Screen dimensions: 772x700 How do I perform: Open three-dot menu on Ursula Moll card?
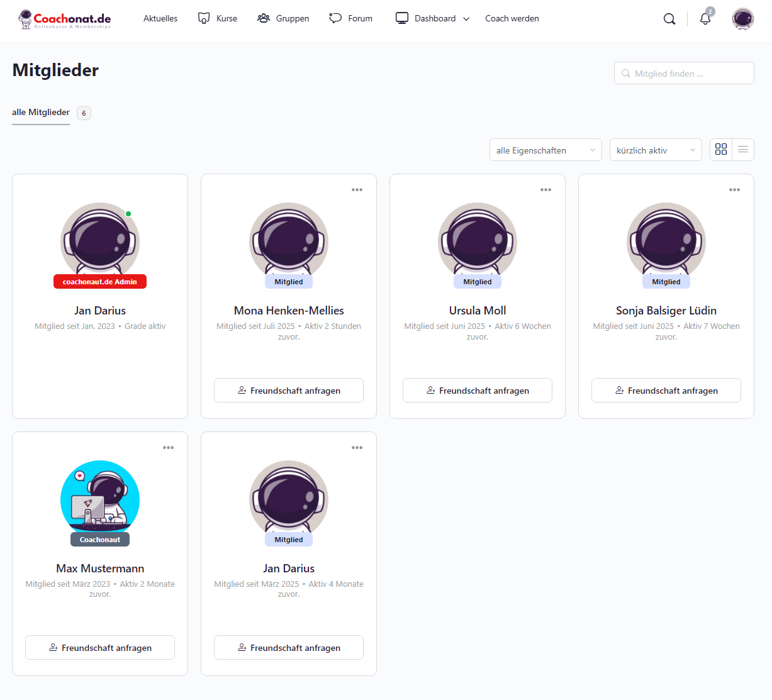[545, 190]
